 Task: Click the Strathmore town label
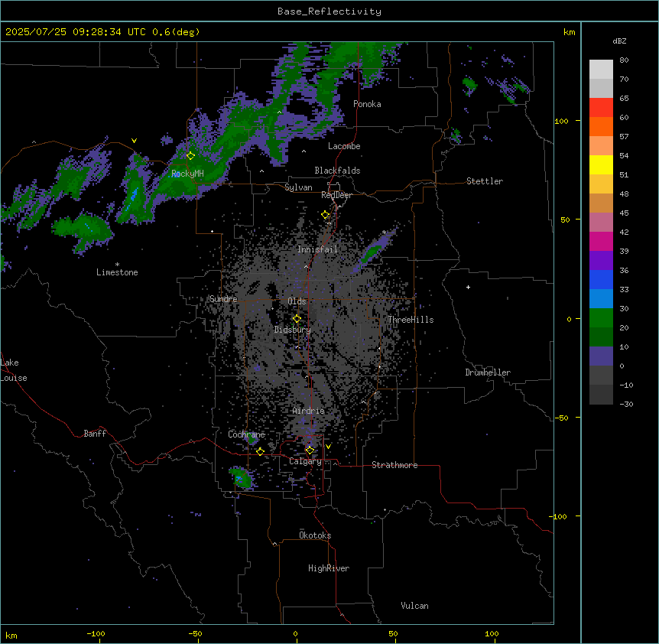click(x=394, y=465)
